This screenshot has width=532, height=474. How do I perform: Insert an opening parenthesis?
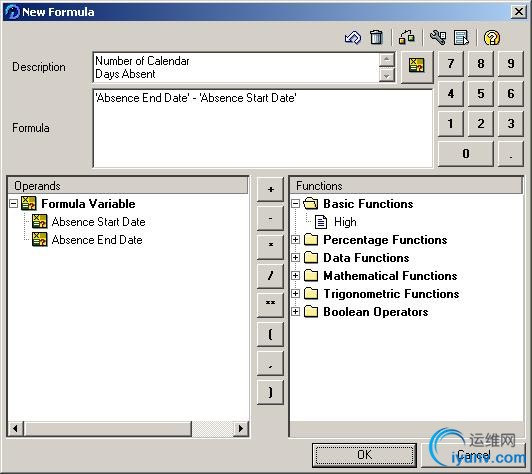[270, 334]
